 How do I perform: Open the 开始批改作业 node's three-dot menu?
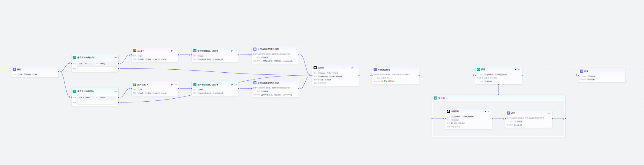416,70
